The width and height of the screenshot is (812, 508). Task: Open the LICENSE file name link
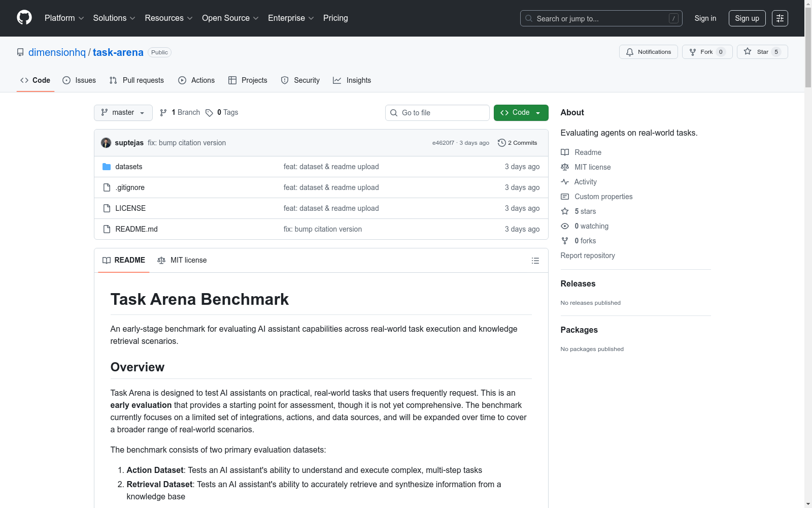[x=130, y=208]
